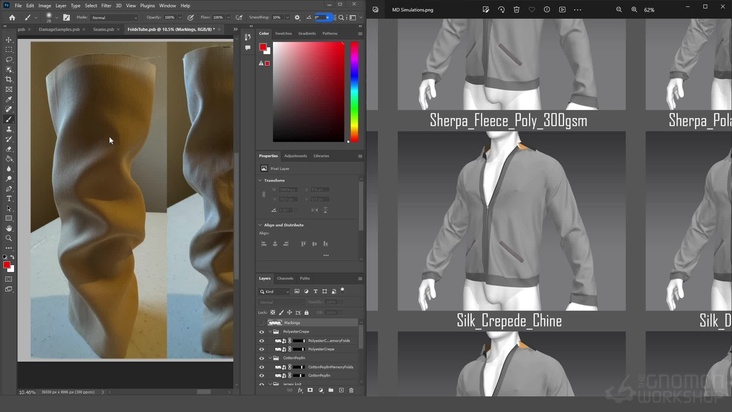Open Edit image in the Photos viewer
732x412 pixels.
(486, 9)
